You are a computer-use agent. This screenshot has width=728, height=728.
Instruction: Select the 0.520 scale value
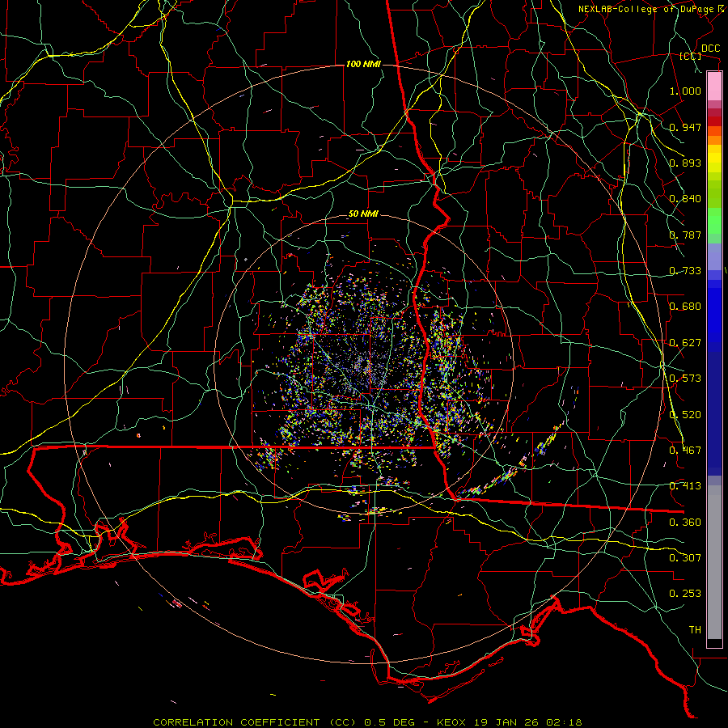tap(685, 415)
